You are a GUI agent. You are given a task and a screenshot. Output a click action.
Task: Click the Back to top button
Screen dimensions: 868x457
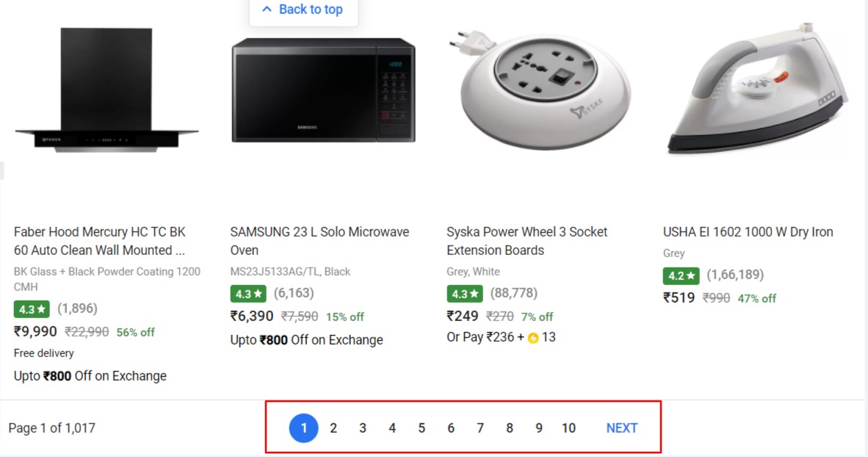coord(303,10)
